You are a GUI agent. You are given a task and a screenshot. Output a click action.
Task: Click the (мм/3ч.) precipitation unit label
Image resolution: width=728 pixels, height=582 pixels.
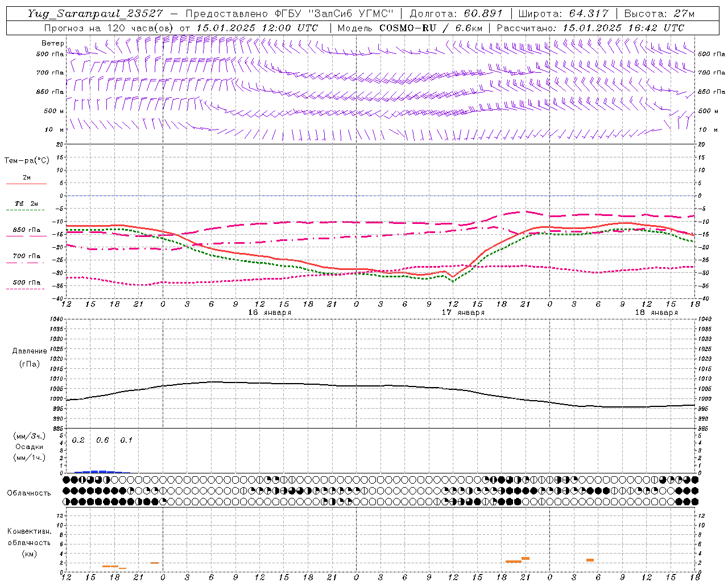[x=30, y=436]
